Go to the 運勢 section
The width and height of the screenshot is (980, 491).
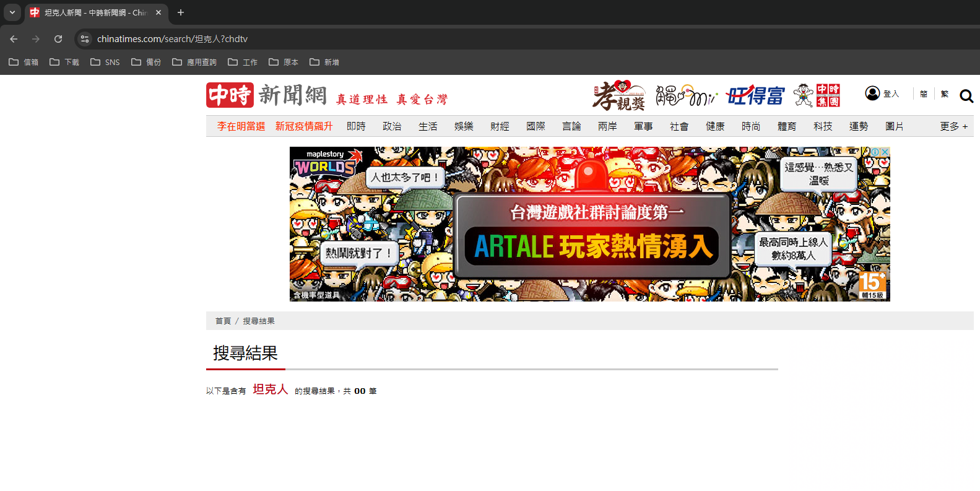(x=859, y=126)
